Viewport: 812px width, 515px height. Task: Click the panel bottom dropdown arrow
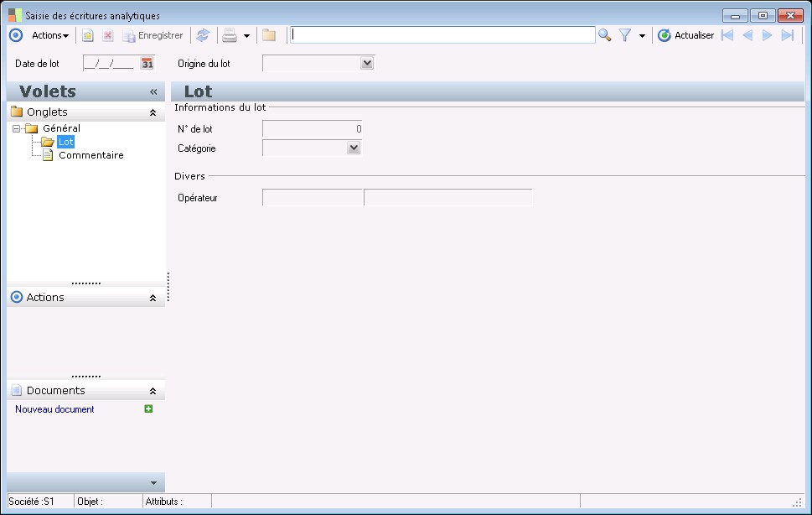[x=153, y=483]
